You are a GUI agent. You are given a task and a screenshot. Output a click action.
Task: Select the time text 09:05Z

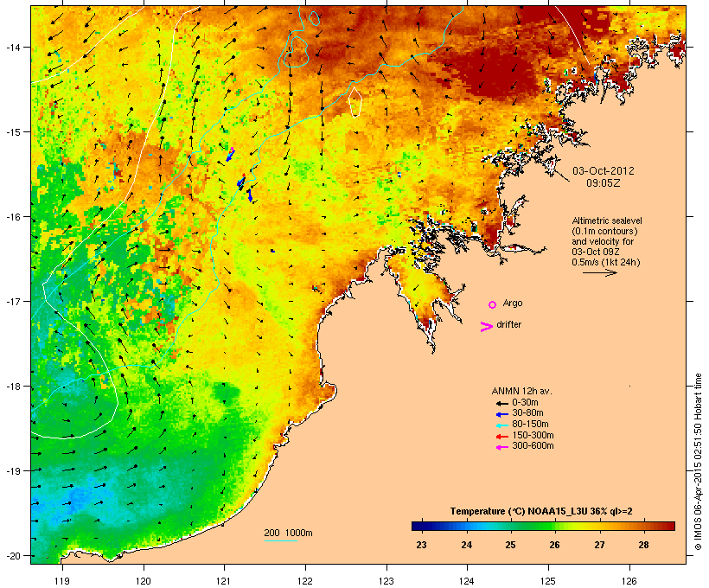(604, 183)
